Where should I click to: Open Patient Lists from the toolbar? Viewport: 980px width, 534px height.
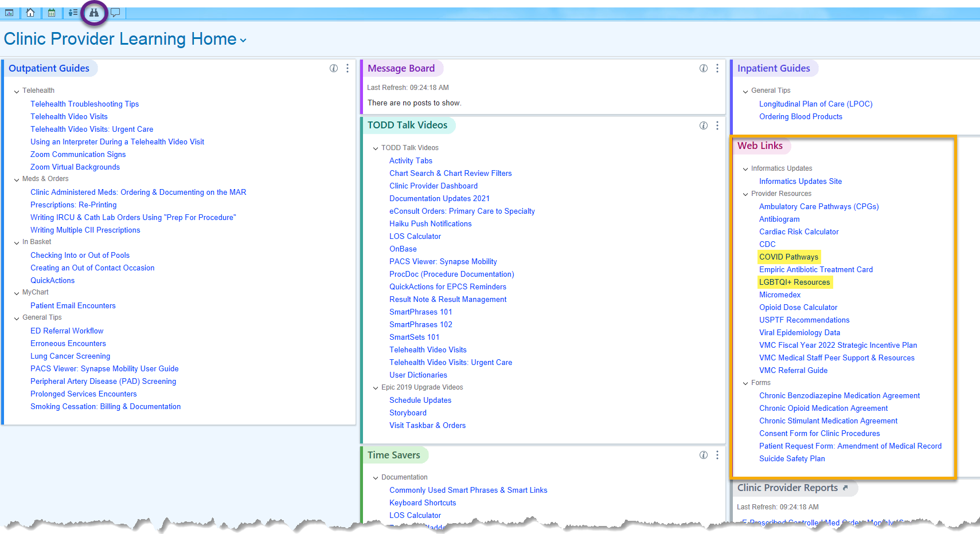tap(72, 12)
